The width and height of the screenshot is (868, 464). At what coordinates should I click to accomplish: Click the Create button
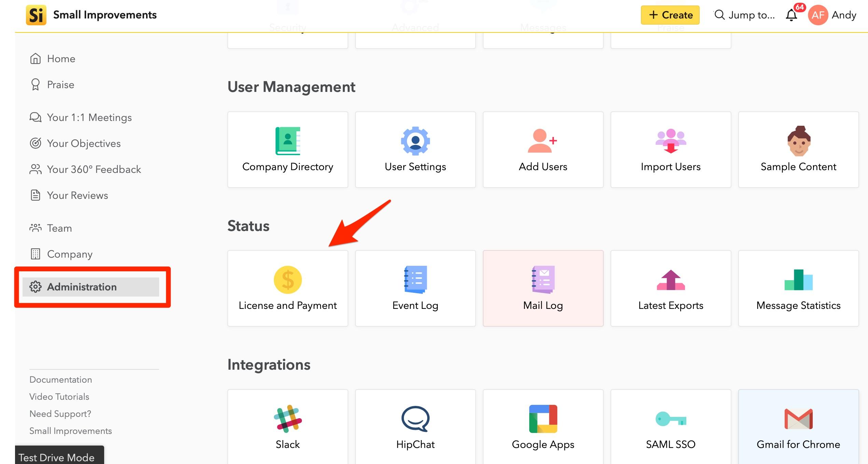(x=670, y=15)
